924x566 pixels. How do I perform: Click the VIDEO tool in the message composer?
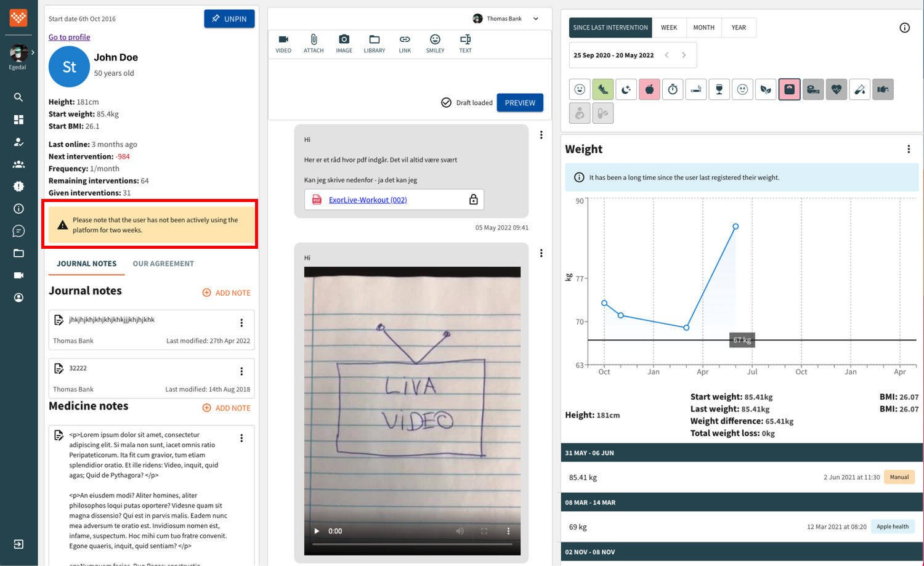(283, 43)
